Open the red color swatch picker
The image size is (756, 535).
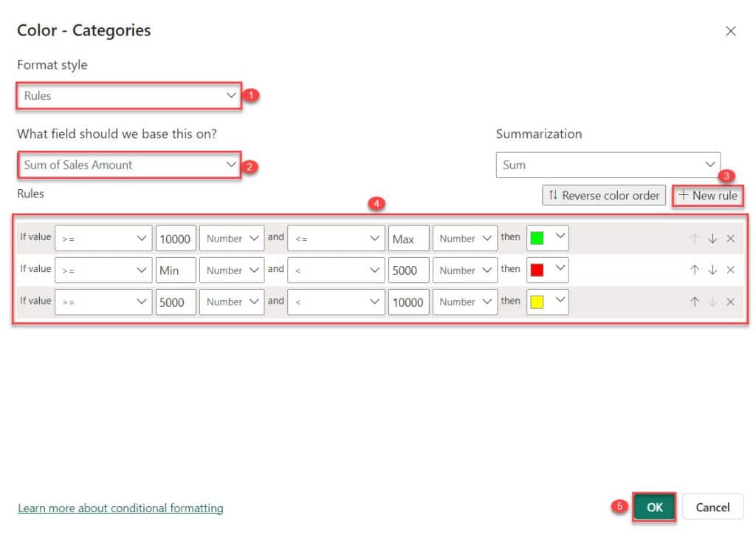547,270
